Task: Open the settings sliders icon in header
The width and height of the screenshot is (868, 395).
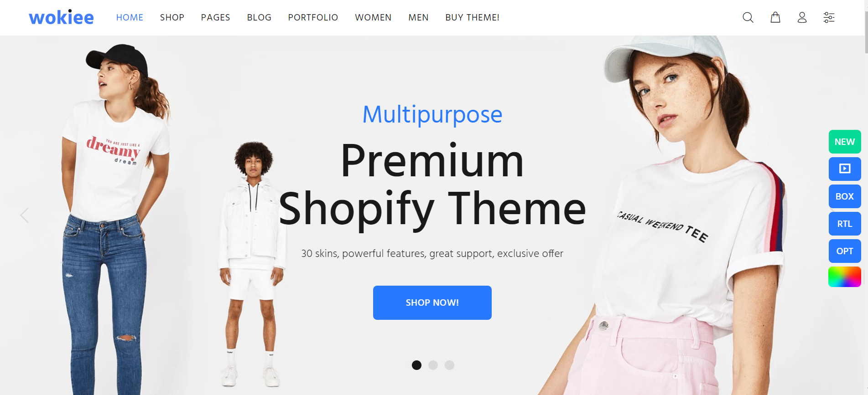Action: click(x=829, y=17)
